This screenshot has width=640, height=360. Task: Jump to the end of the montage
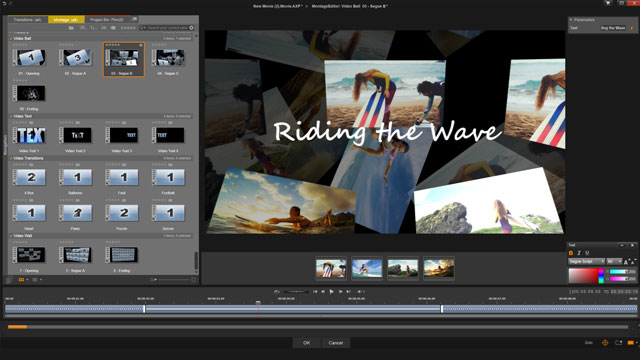coord(348,291)
